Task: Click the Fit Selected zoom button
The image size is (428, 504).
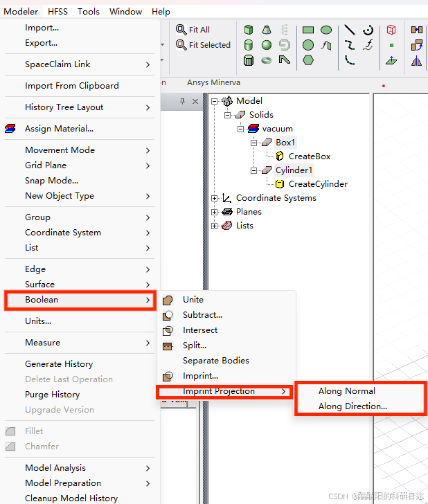Action: click(x=203, y=45)
